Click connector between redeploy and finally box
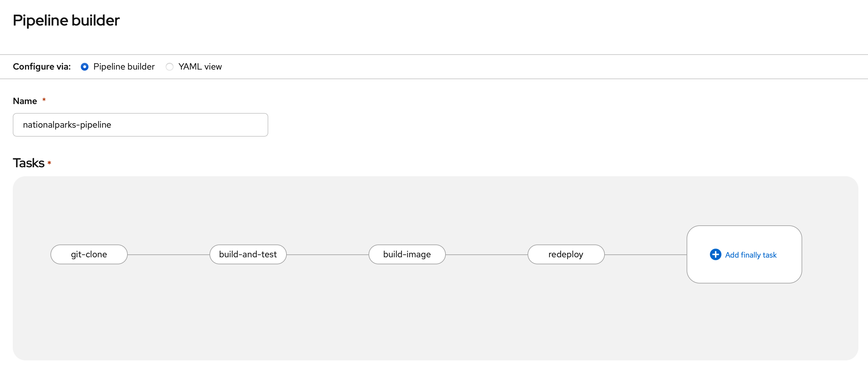The height and width of the screenshot is (369, 868). tap(646, 255)
